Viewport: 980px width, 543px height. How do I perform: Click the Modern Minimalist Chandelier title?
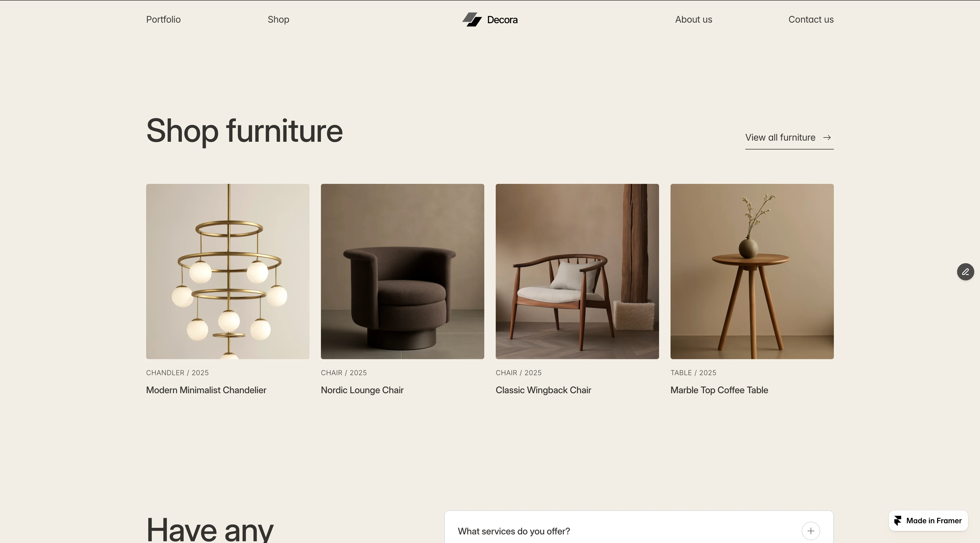206,390
